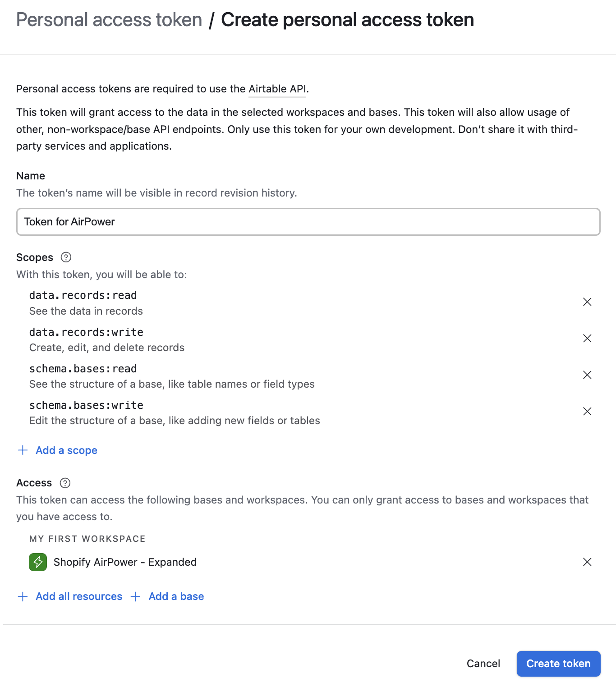This screenshot has height=687, width=616.
Task: Open the Scopes help tooltip icon
Action: [x=66, y=257]
